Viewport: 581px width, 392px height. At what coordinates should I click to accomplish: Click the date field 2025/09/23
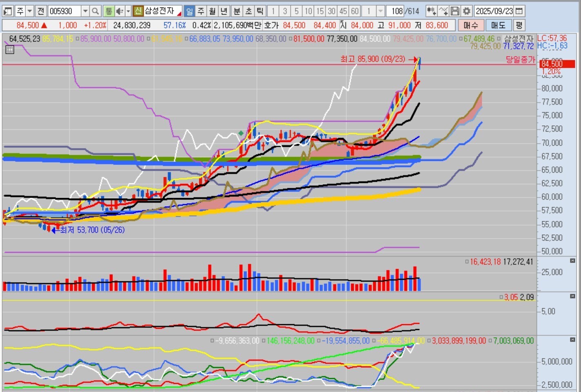(x=494, y=11)
